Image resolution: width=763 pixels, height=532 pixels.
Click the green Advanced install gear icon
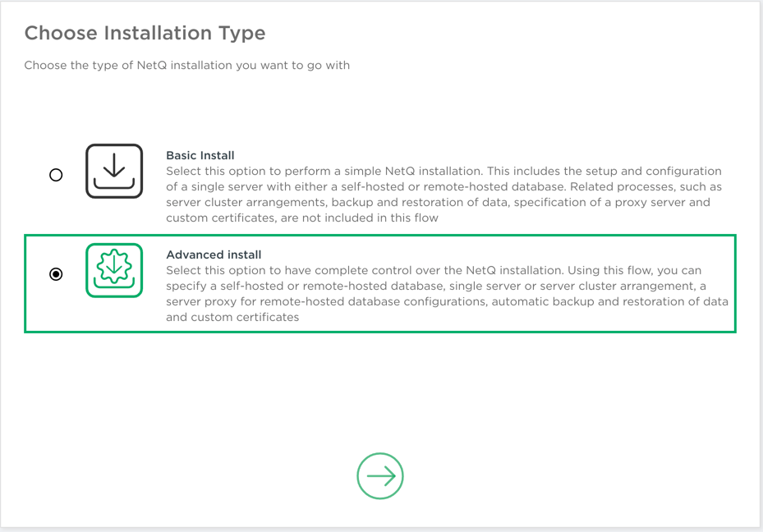tap(114, 270)
